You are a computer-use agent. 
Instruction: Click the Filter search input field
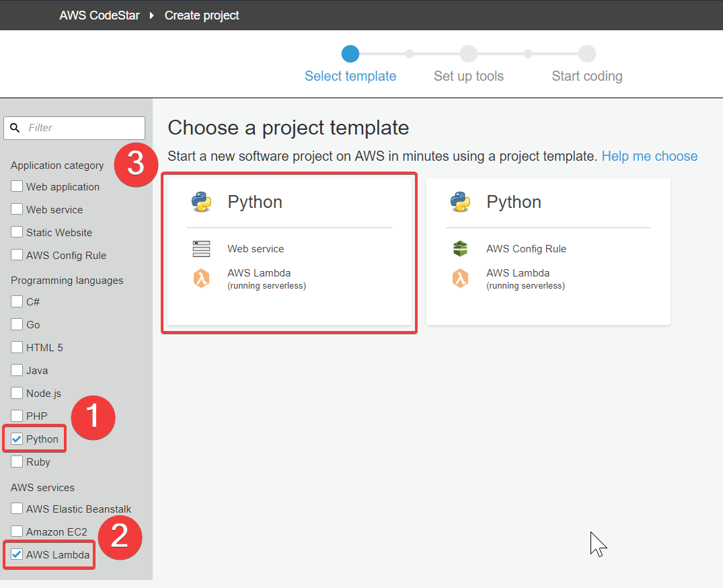[x=74, y=128]
